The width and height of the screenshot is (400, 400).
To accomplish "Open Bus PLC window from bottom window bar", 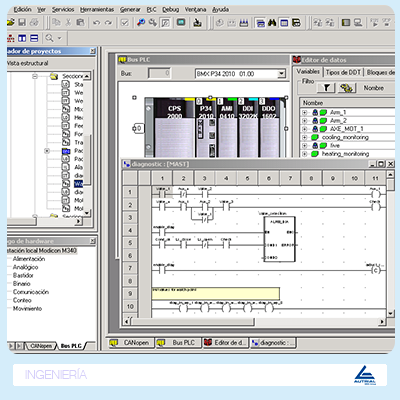I will [178, 343].
